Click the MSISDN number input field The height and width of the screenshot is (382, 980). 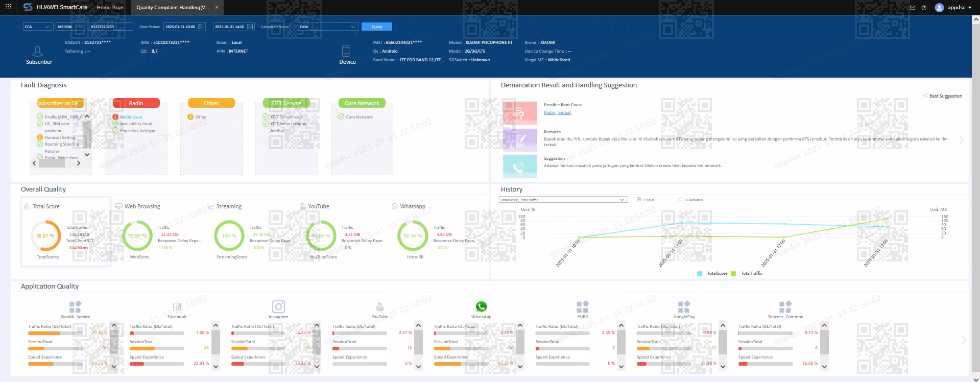click(x=111, y=27)
